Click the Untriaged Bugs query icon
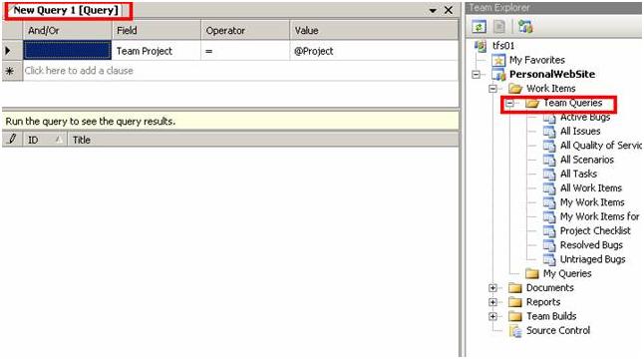This screenshot has height=359, width=644. (x=549, y=259)
